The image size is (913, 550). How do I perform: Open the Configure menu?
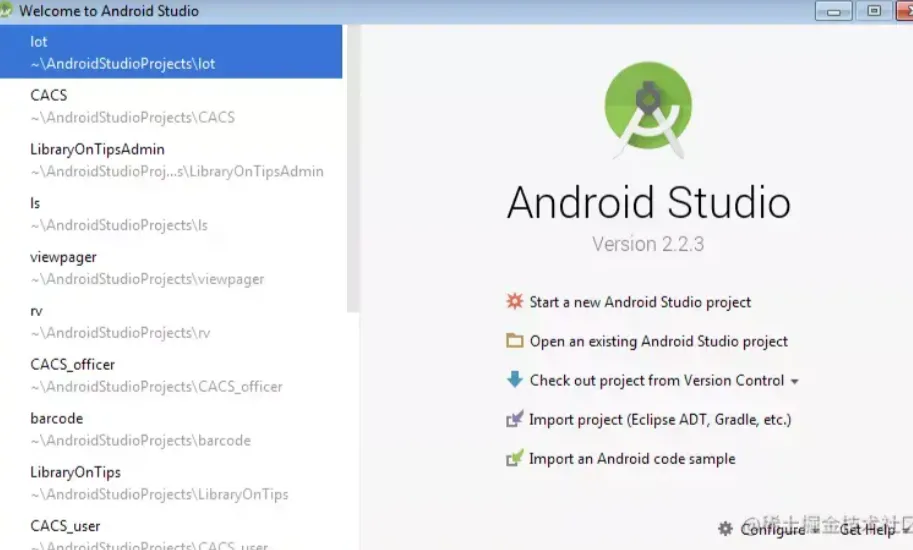coord(772,528)
